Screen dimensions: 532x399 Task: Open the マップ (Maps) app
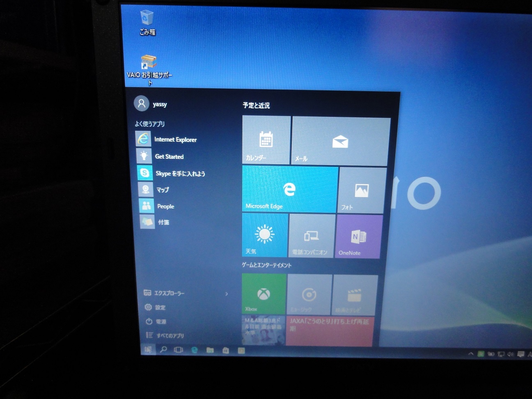(154, 190)
